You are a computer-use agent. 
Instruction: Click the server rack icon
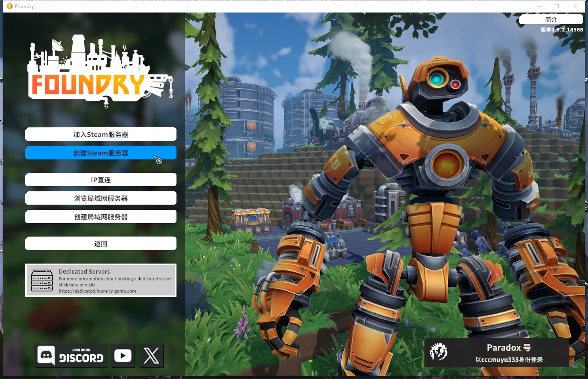click(42, 281)
